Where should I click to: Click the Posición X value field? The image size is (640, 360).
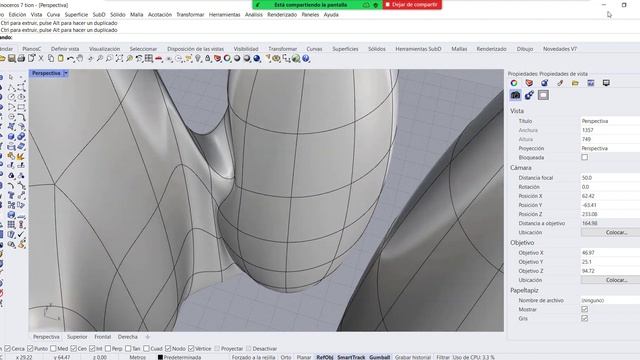coord(610,196)
